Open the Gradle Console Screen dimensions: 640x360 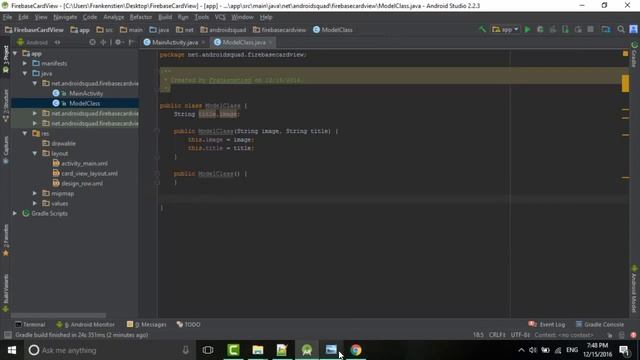click(600, 324)
